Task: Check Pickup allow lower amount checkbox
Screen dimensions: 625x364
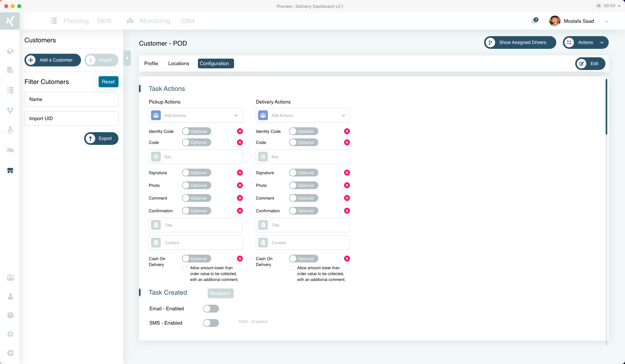Action: coord(185,268)
